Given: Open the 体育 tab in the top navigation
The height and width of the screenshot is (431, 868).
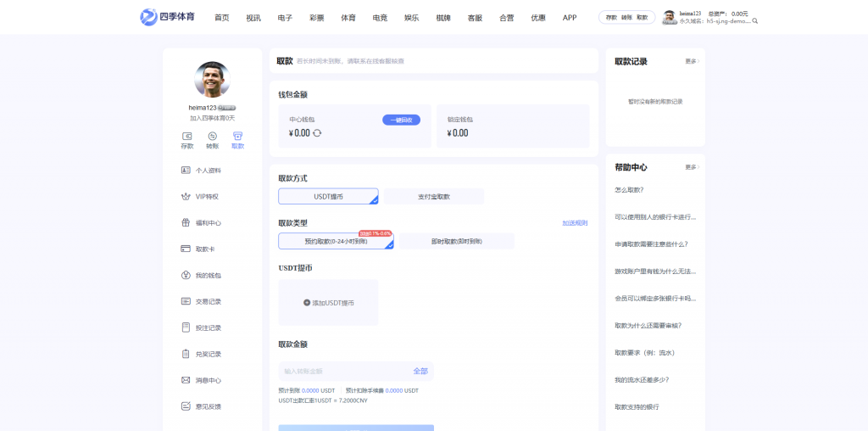Looking at the screenshot, I should pyautogui.click(x=348, y=18).
